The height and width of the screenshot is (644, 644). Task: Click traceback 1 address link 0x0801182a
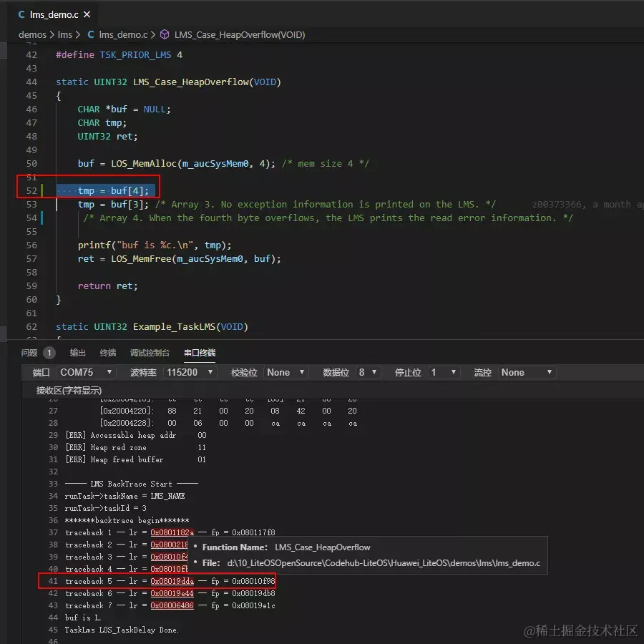pyautogui.click(x=172, y=532)
